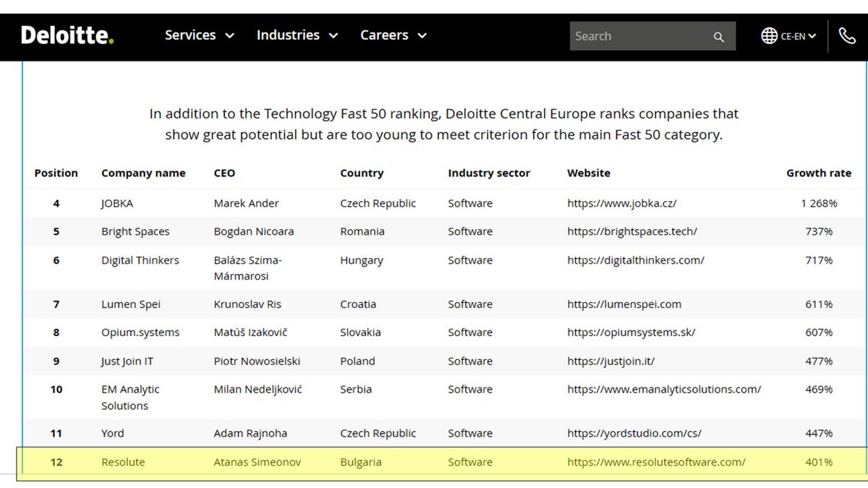Click the 1 268% growth rate
This screenshot has height=488, width=868.
(x=819, y=204)
